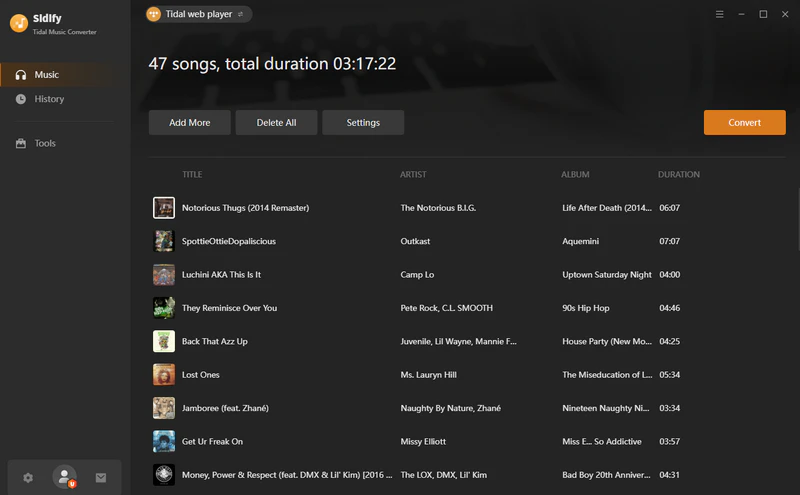800x495 pixels.
Task: Click the TITLE column header
Action: click(192, 175)
